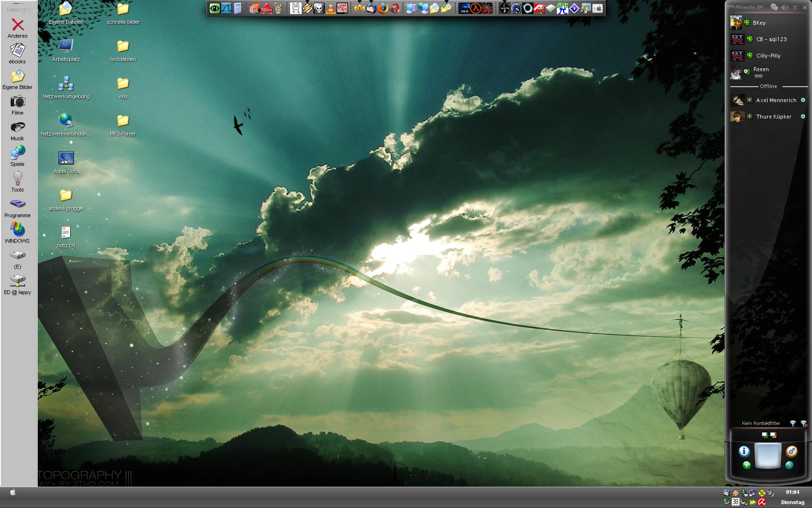Select Aqua Dock desktop shortcut
This screenshot has height=508, width=812.
(66, 162)
